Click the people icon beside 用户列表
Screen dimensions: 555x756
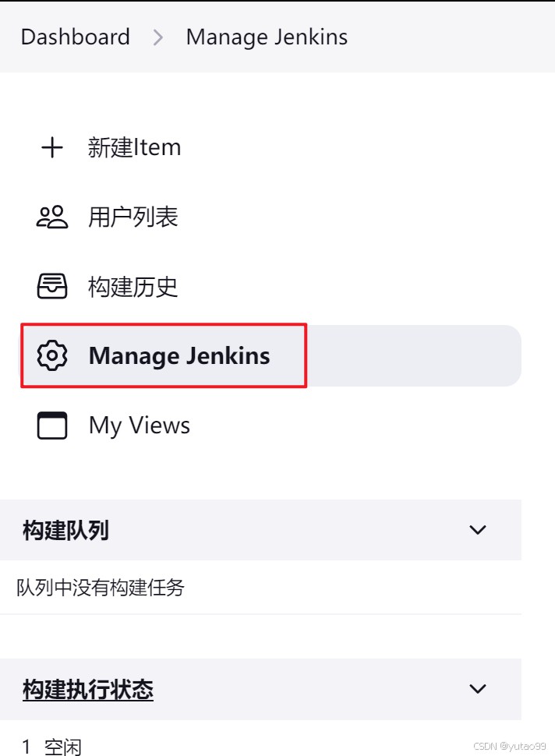pyautogui.click(x=52, y=217)
